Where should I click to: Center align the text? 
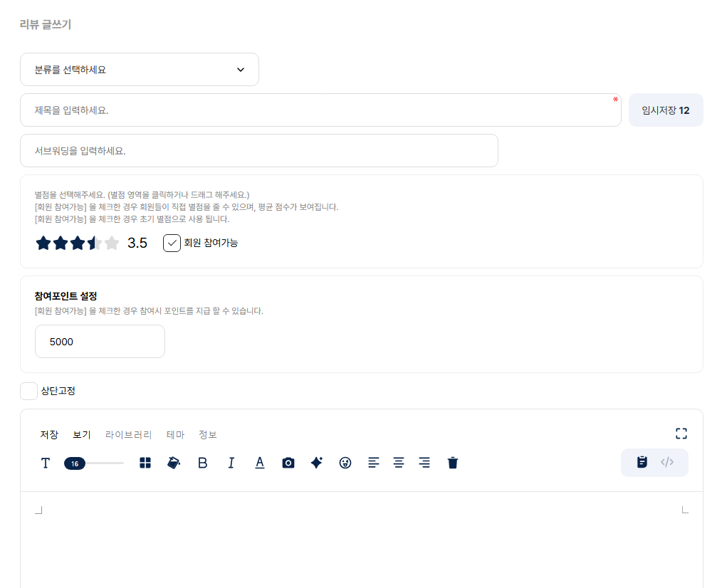tap(399, 463)
